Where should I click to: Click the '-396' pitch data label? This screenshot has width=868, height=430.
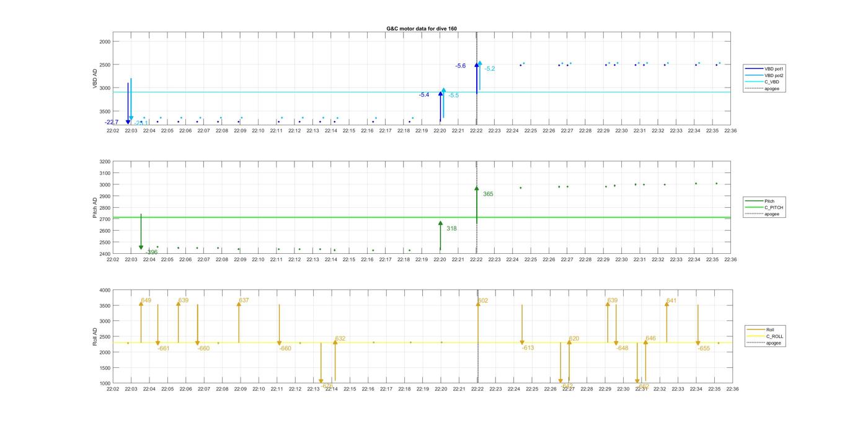tap(151, 253)
